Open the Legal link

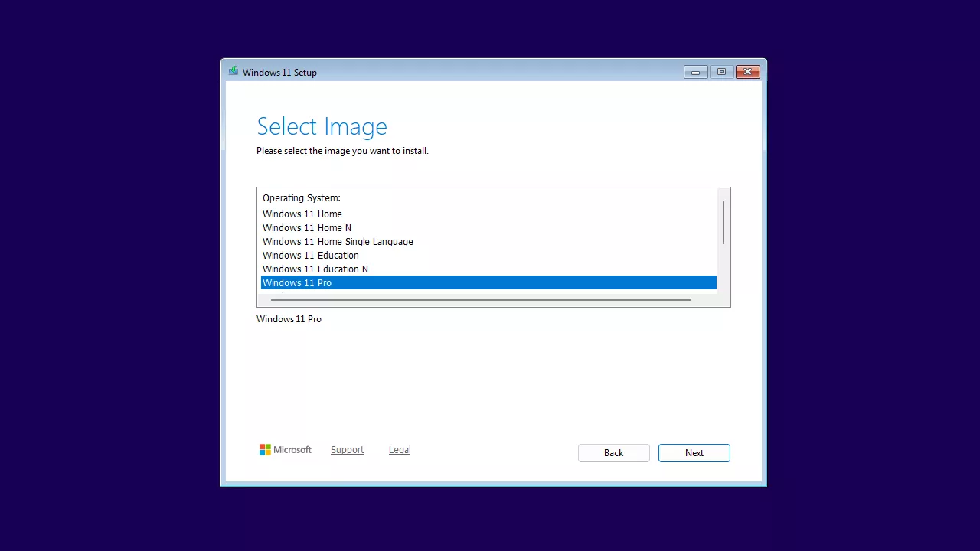tap(399, 449)
